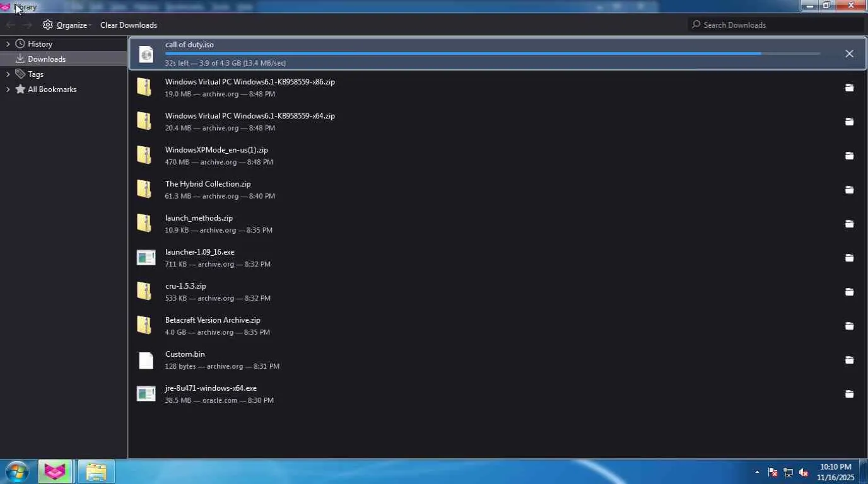Show Windows Virtual PC x86.zip in folder
The image size is (868, 484).
click(x=849, y=88)
